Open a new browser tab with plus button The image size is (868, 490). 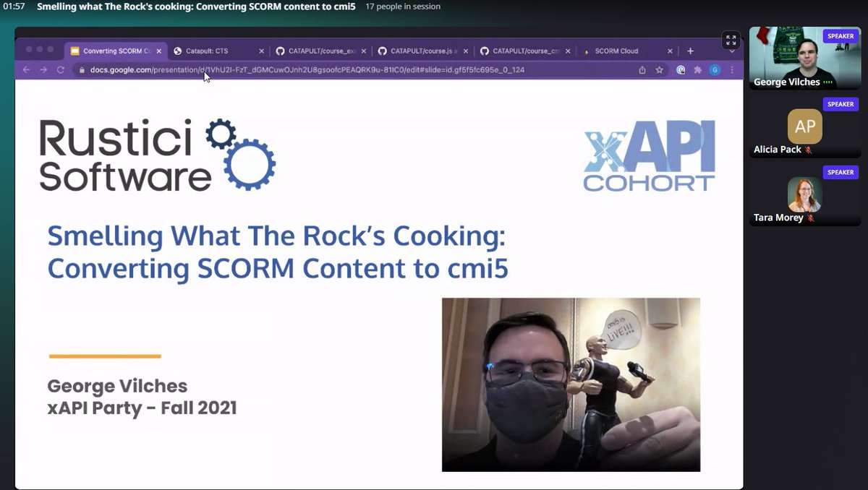coord(690,51)
